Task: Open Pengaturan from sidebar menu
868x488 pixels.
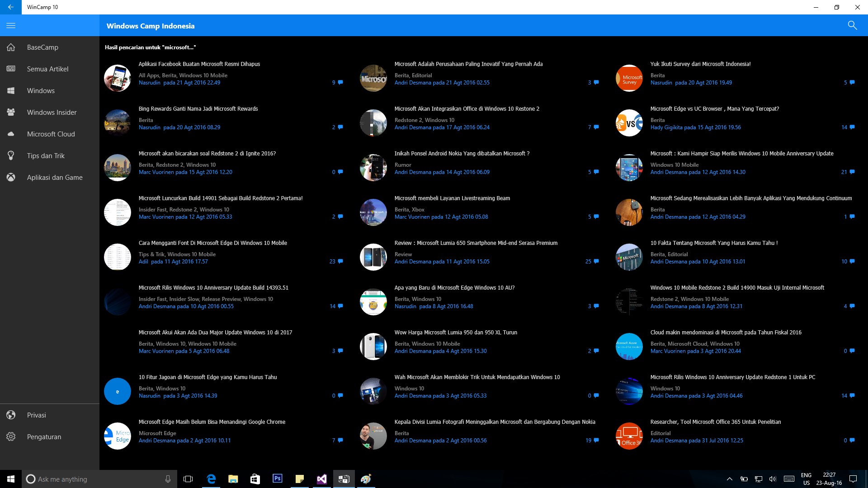Action: click(43, 436)
